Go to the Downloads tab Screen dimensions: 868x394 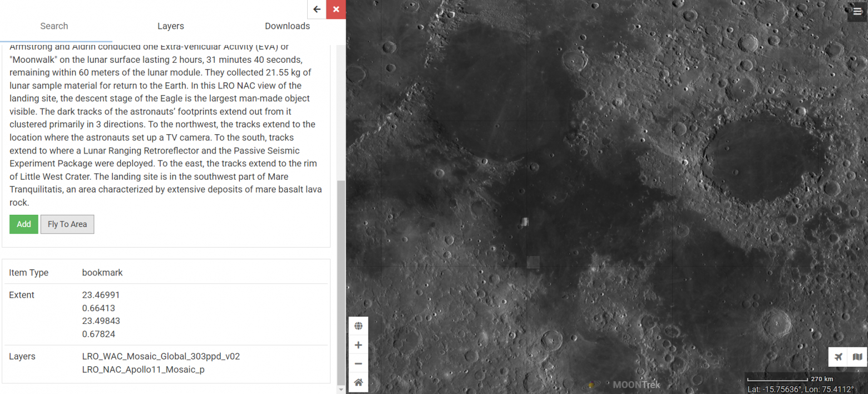(x=287, y=26)
